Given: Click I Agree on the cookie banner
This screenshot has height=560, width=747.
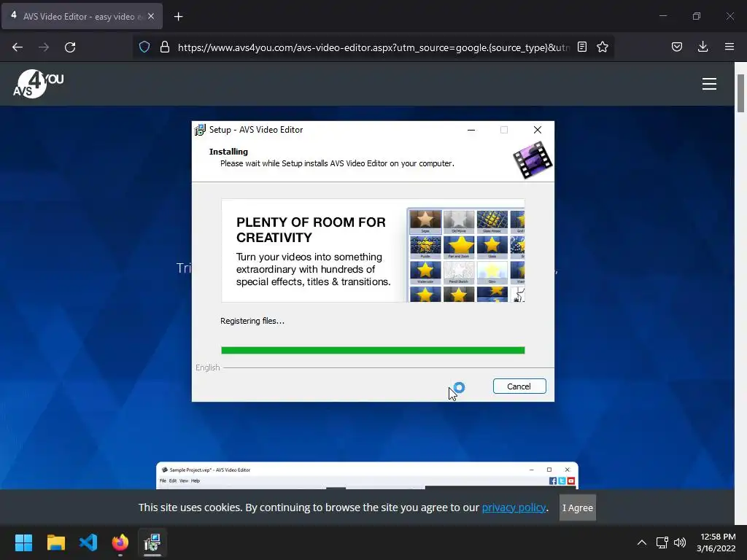Looking at the screenshot, I should coord(578,507).
